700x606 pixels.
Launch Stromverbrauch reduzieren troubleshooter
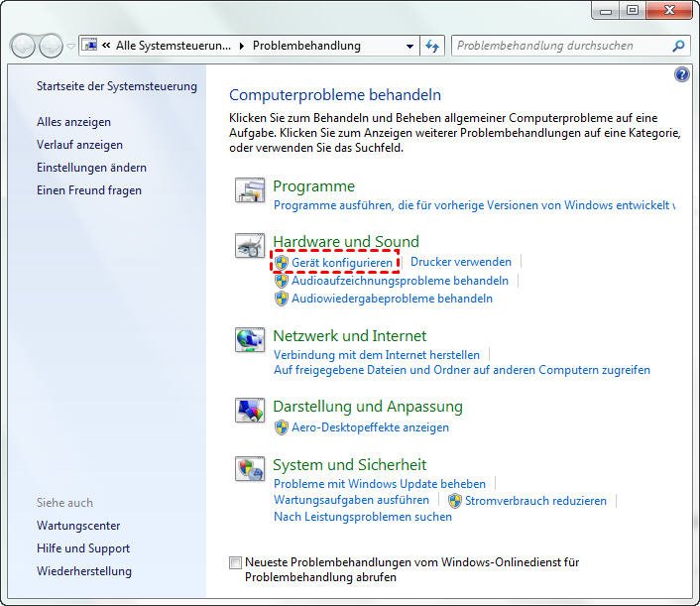pyautogui.click(x=535, y=501)
